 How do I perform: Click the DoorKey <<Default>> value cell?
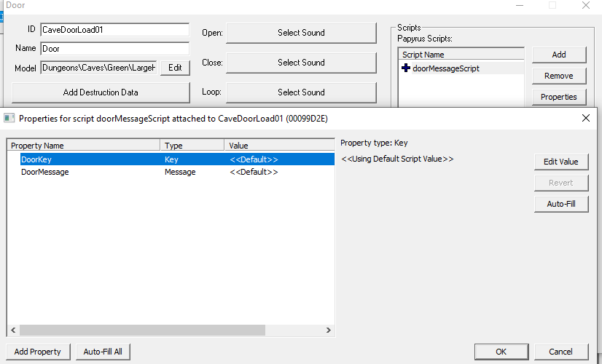pyautogui.click(x=254, y=159)
